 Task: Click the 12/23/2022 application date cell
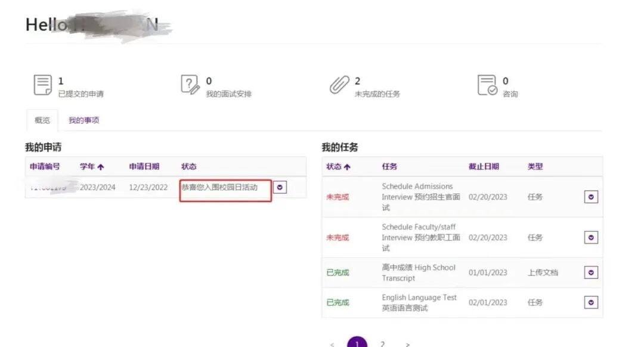(148, 187)
